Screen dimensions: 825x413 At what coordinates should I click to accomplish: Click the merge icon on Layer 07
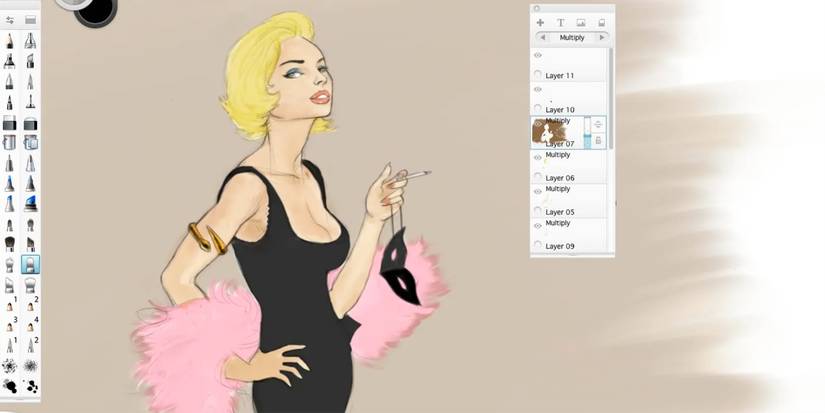(x=598, y=125)
